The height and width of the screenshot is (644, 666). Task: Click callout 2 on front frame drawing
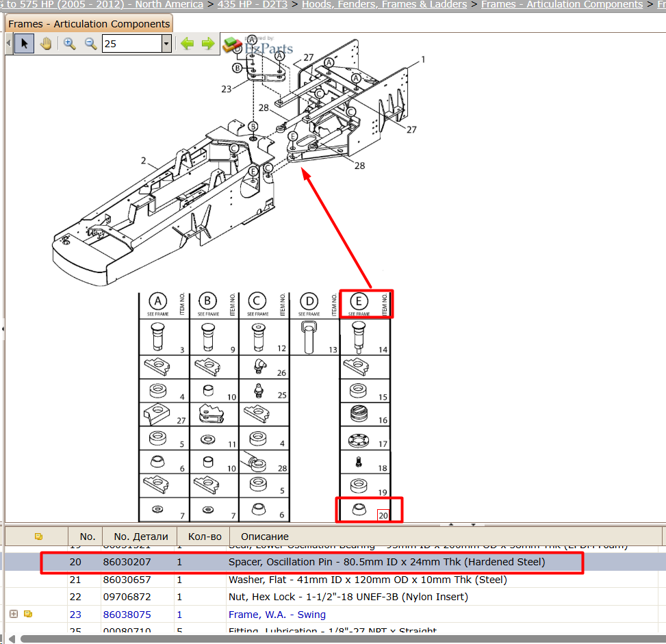point(144,161)
